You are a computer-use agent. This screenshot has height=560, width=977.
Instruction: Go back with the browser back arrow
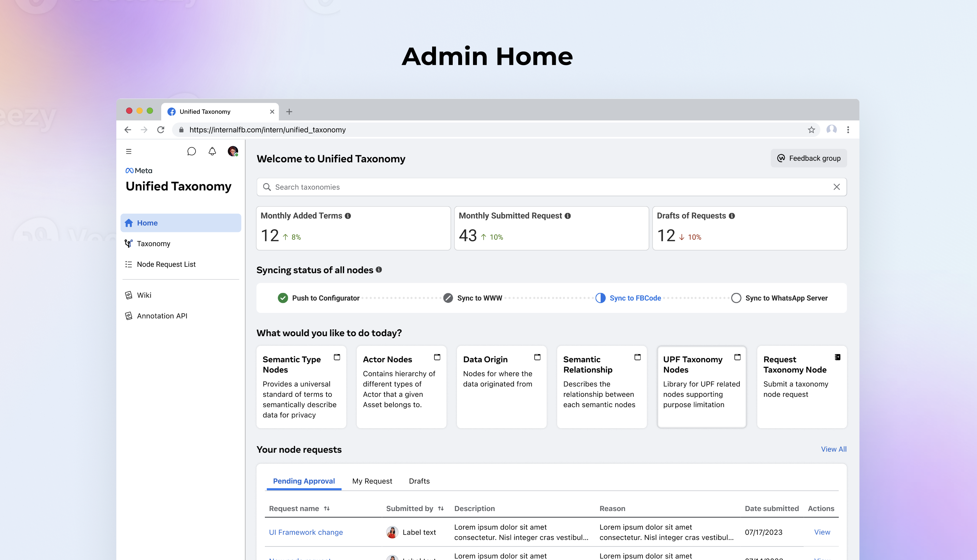(x=128, y=130)
